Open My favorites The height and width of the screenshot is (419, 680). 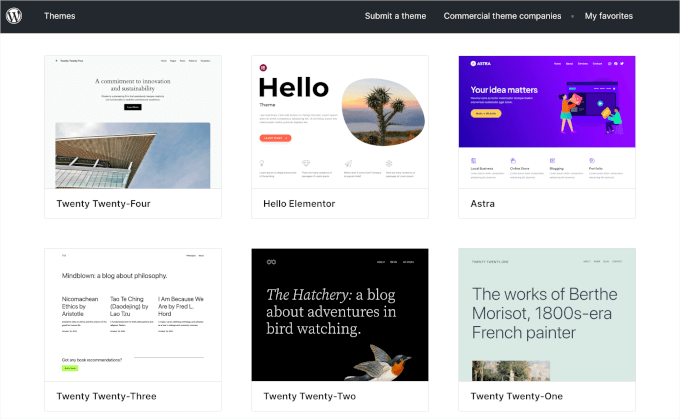click(622, 16)
